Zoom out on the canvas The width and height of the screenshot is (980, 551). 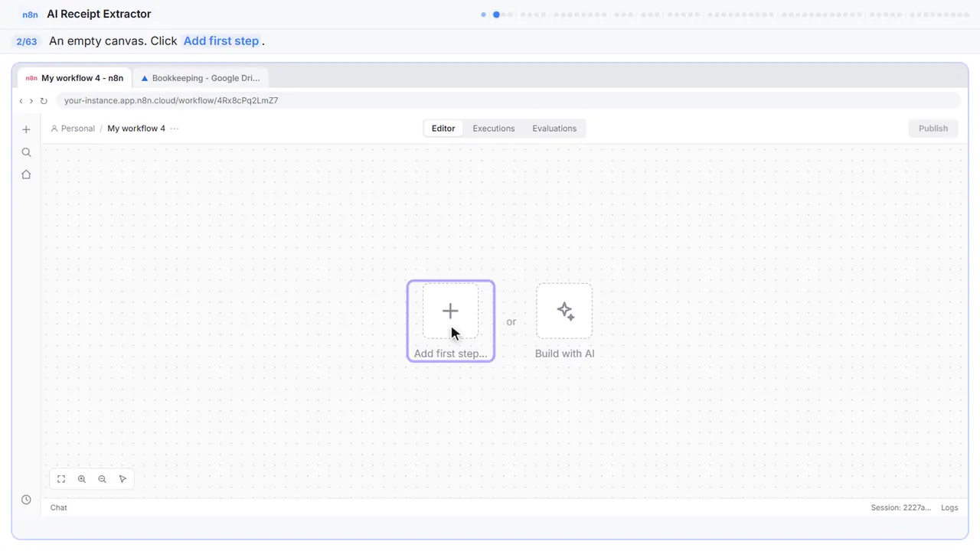102,479
